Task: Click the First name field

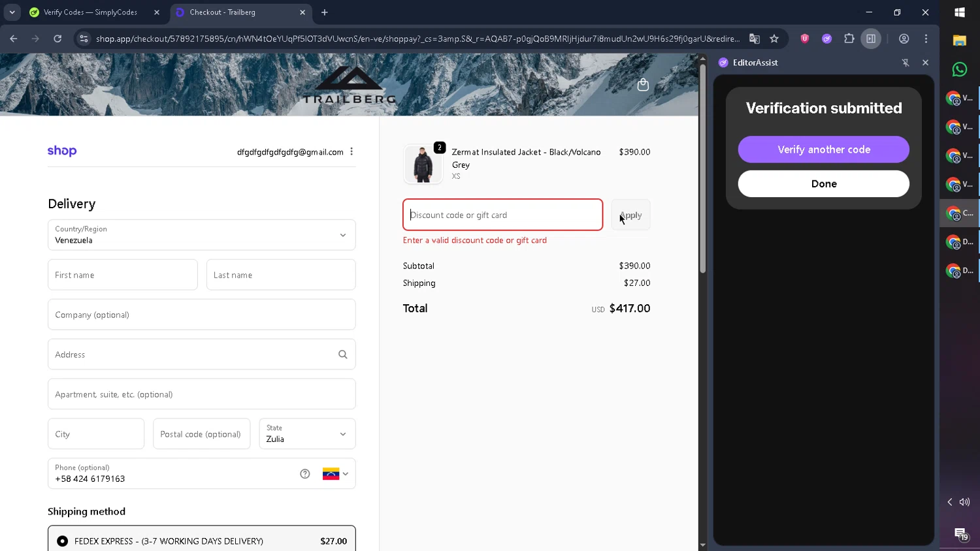Action: [x=122, y=275]
